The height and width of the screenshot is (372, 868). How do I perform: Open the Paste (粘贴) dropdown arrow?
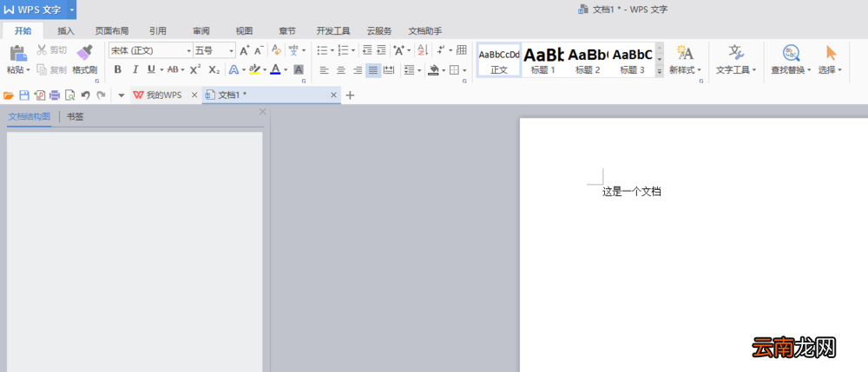pos(28,70)
